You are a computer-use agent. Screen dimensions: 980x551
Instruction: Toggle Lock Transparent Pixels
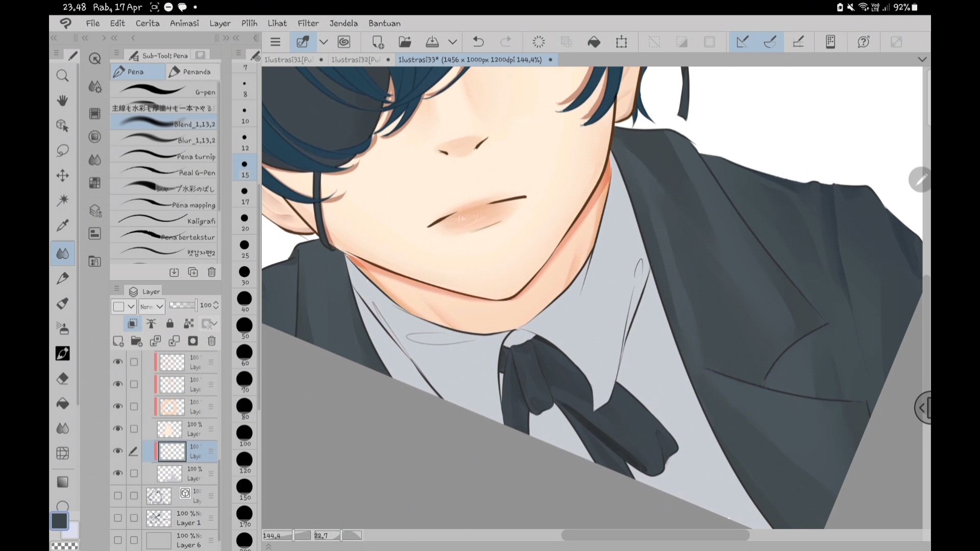[x=189, y=323]
